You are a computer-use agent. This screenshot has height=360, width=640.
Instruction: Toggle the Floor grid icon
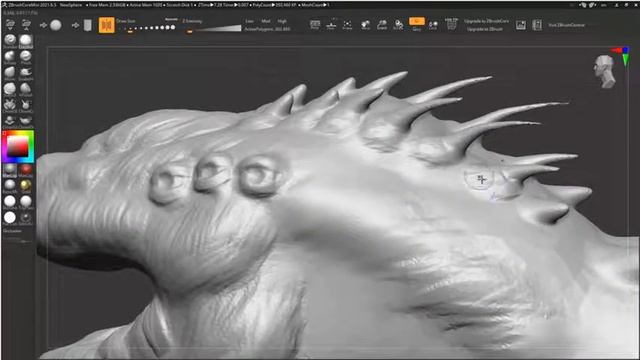(x=331, y=25)
